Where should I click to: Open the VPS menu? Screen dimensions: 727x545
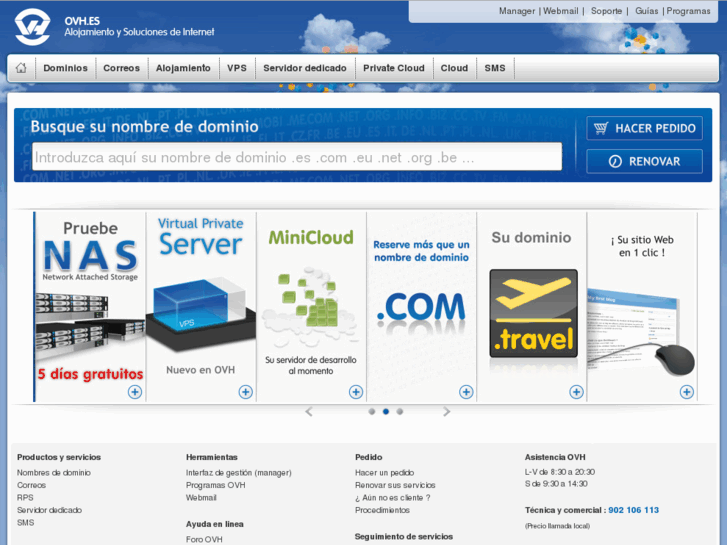[237, 68]
